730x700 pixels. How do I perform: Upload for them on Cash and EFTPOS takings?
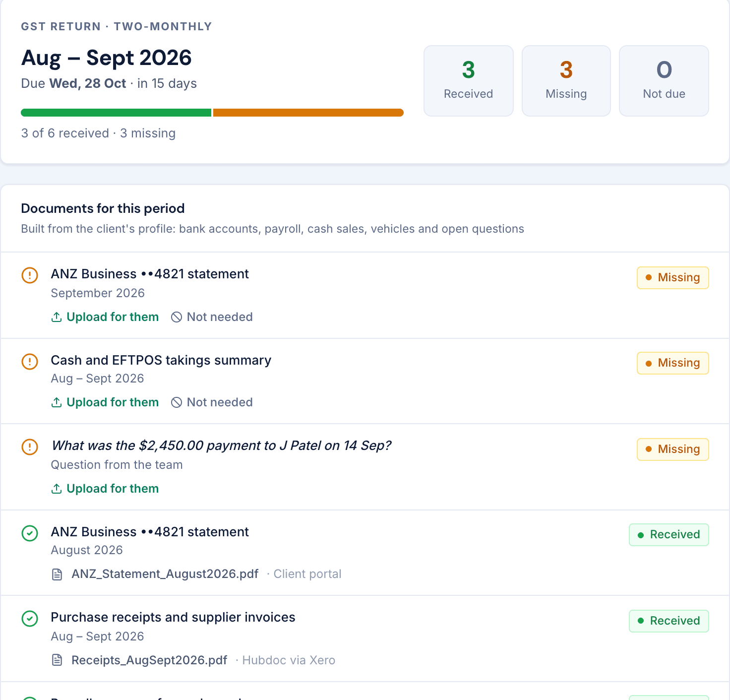[x=105, y=402]
